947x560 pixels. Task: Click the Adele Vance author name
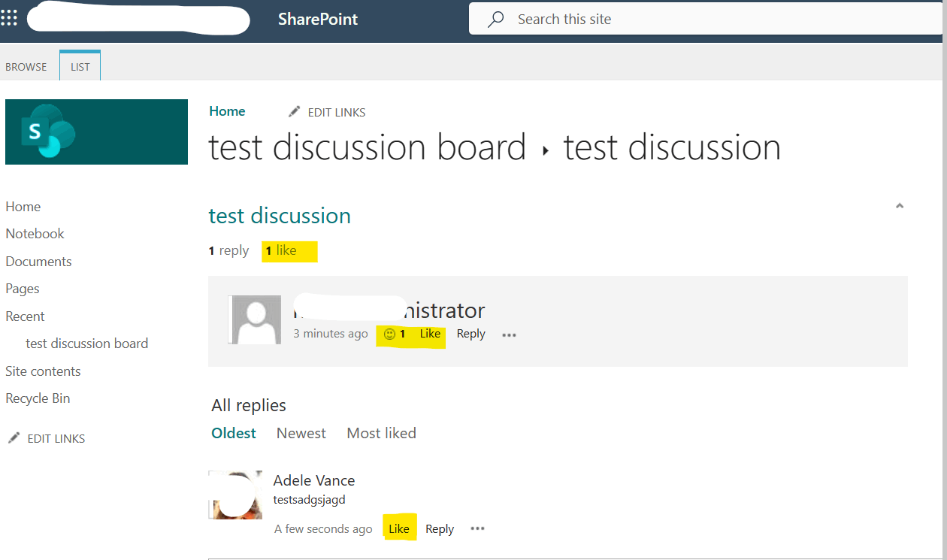point(314,480)
